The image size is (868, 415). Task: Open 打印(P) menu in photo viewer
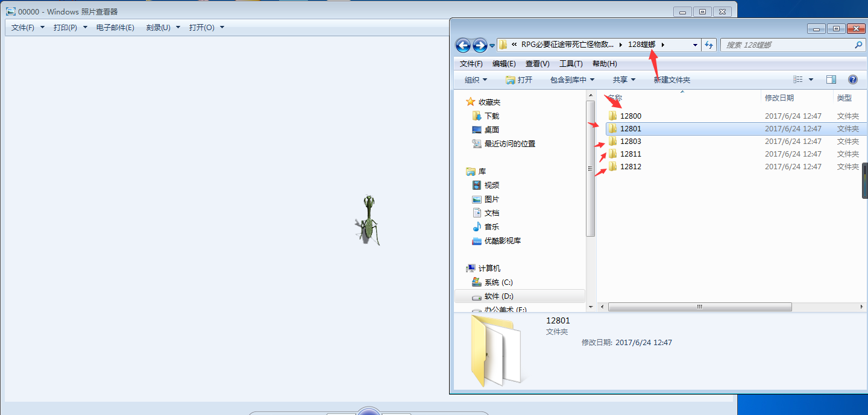pos(70,27)
